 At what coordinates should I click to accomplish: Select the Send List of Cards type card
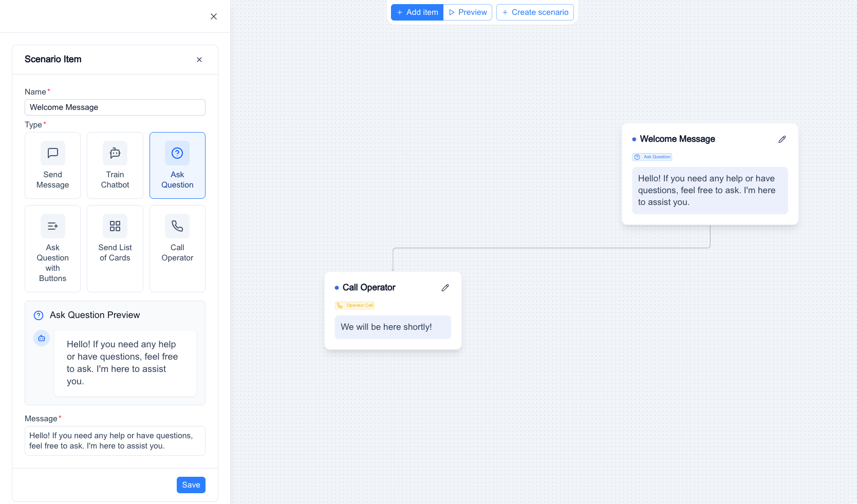pos(115,249)
